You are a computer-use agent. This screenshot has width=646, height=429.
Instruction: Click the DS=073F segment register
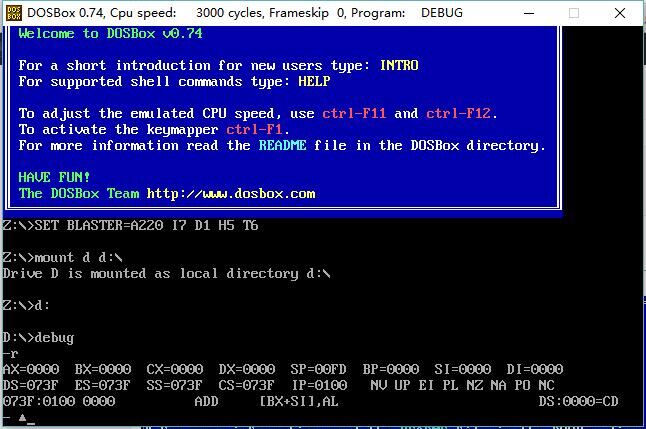[x=30, y=385]
